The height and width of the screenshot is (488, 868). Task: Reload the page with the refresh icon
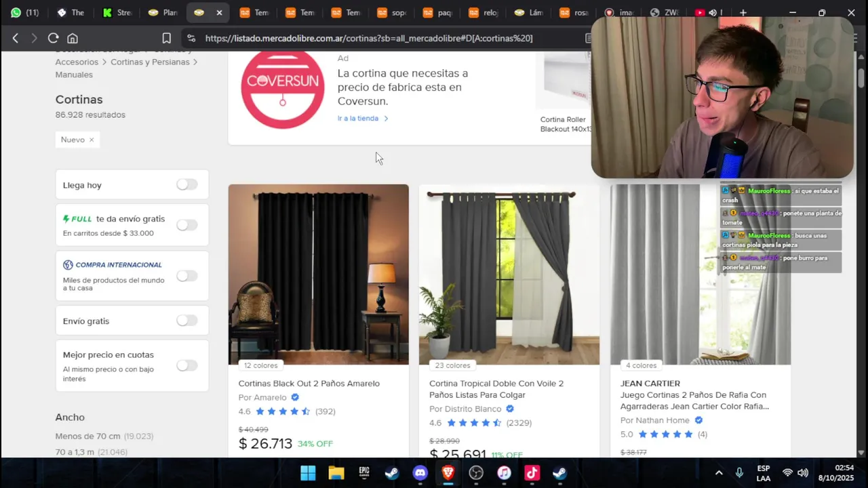click(x=53, y=39)
